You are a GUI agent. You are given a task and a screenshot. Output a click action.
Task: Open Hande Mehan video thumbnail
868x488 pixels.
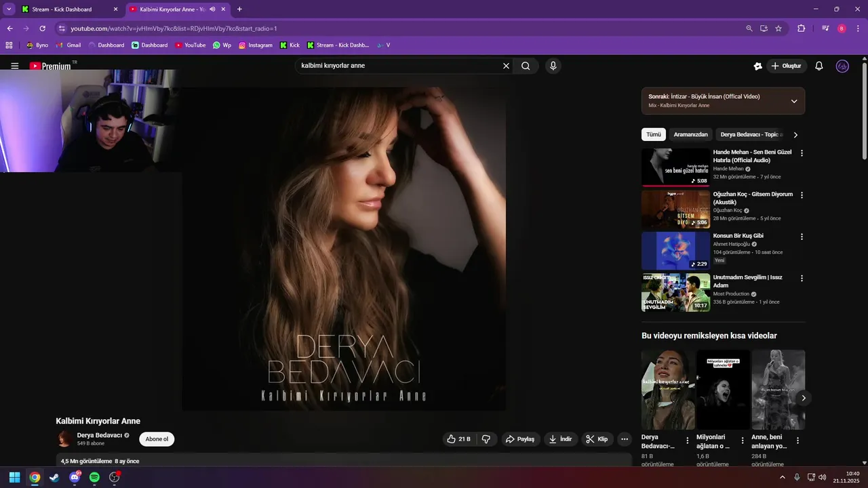click(675, 167)
